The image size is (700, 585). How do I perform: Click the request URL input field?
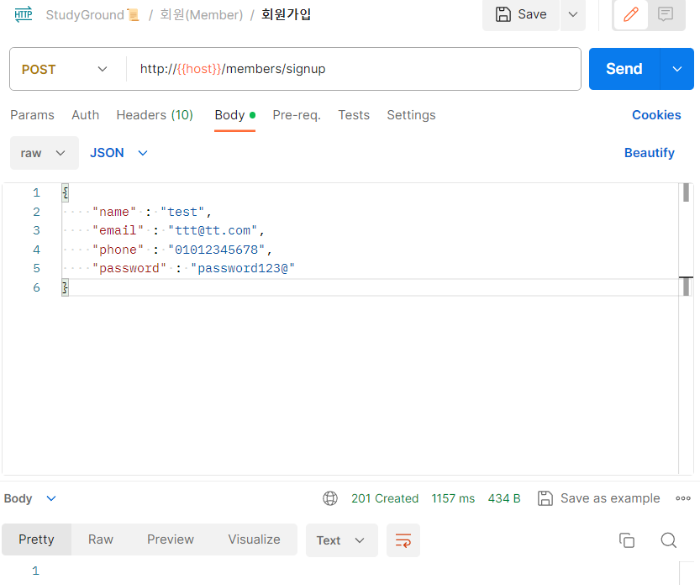354,69
